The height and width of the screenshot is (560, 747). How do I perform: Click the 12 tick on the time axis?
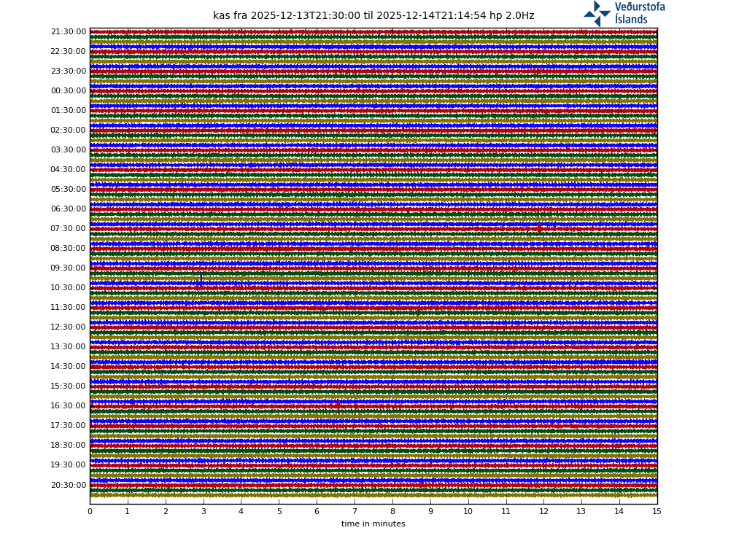coord(543,512)
